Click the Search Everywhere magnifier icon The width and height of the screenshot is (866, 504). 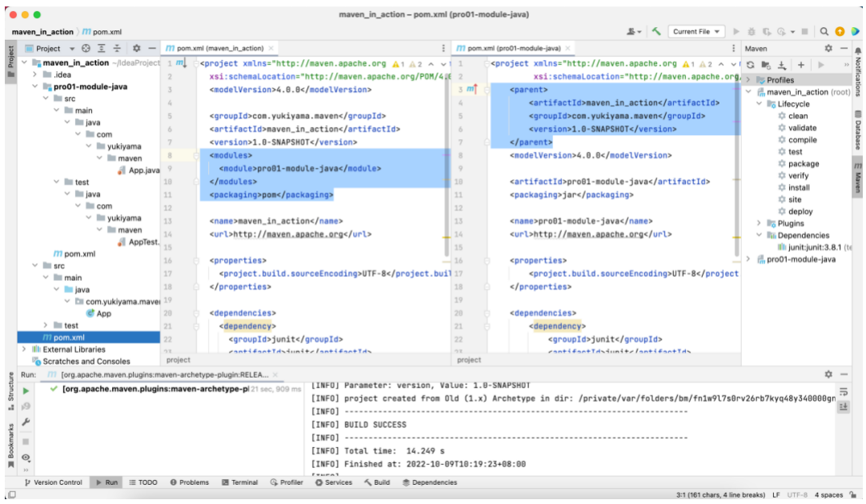click(x=824, y=31)
